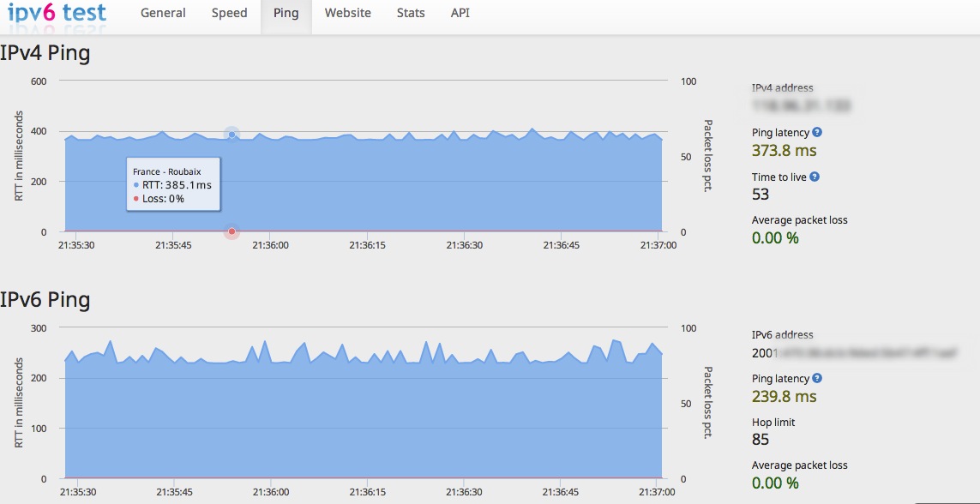Open the General tab
980x504 pixels.
tap(163, 13)
